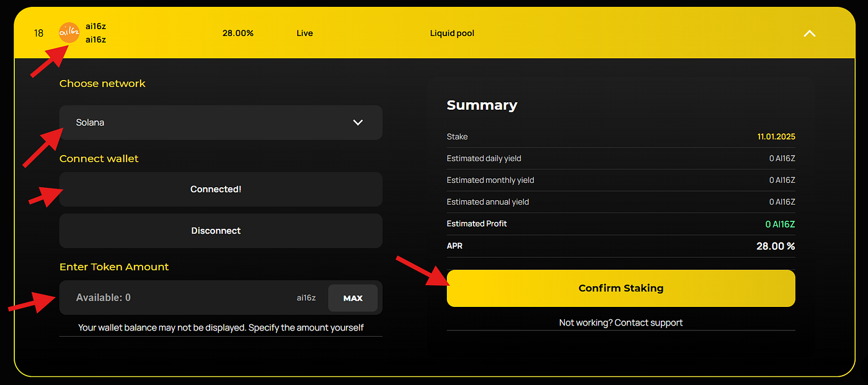Click the row number 18
The height and width of the screenshot is (385, 868).
coord(39,33)
